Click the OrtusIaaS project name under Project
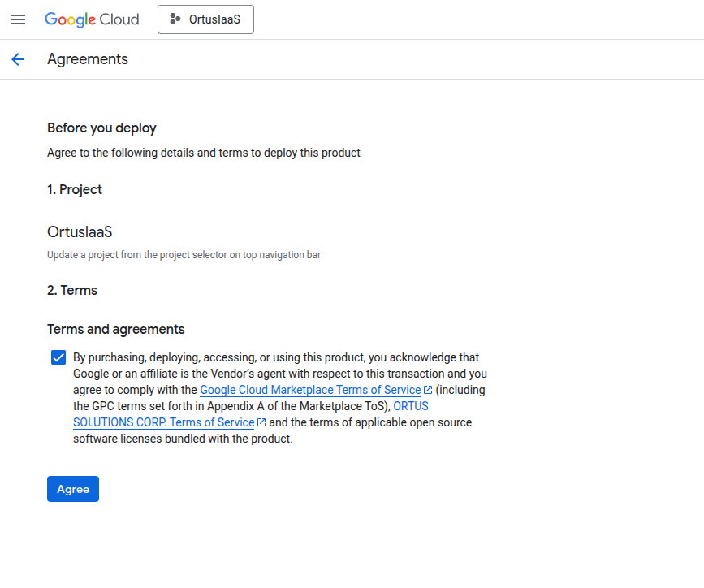The image size is (704, 588). pyautogui.click(x=80, y=232)
